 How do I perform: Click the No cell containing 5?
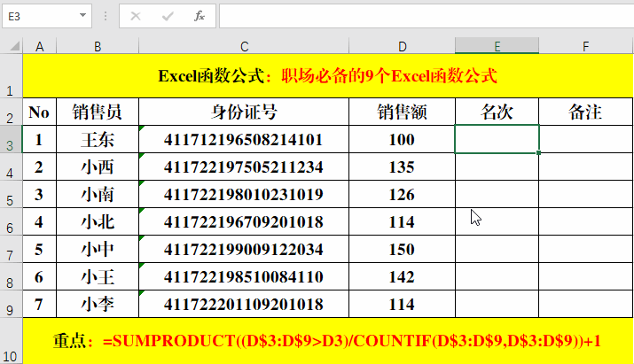[x=40, y=249]
